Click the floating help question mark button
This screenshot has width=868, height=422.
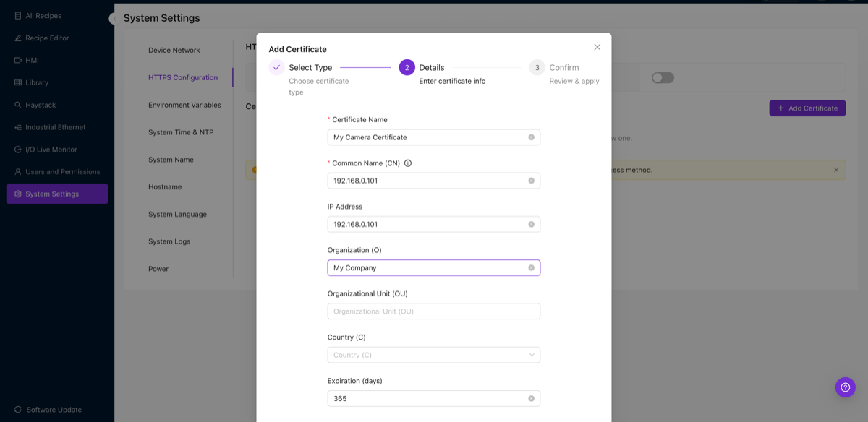(x=845, y=387)
